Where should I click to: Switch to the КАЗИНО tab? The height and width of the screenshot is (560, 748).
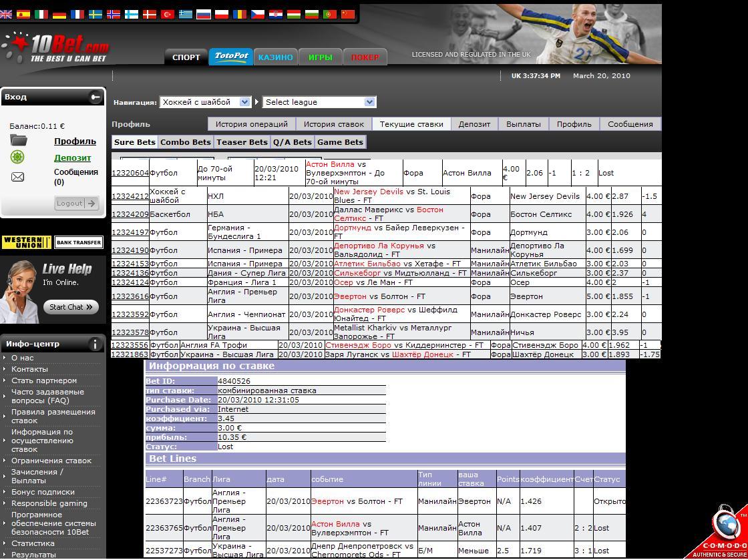click(x=276, y=57)
